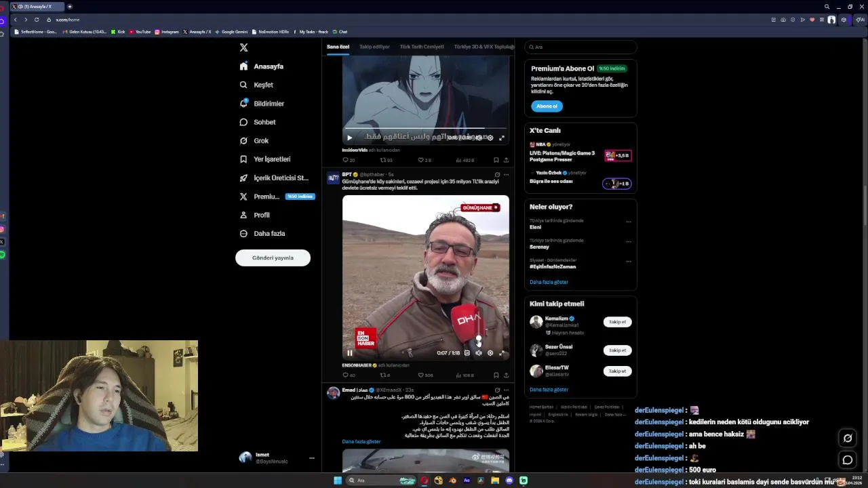The image size is (868, 488).
Task: Open the floating messages chat button
Action: 847,460
